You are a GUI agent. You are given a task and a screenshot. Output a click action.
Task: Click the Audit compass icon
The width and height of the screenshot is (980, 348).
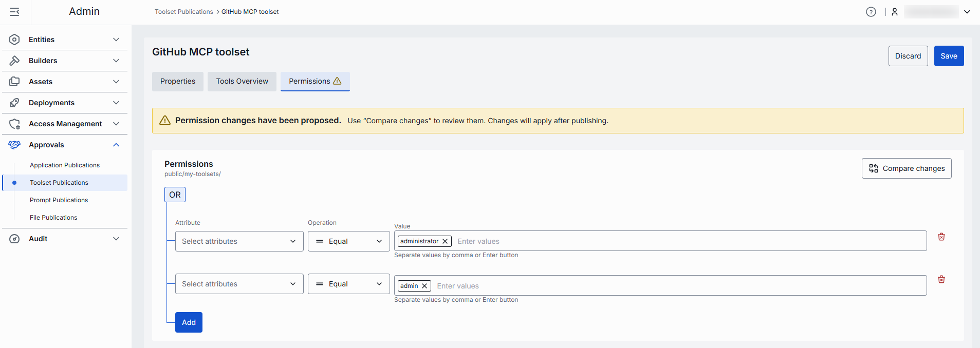14,239
